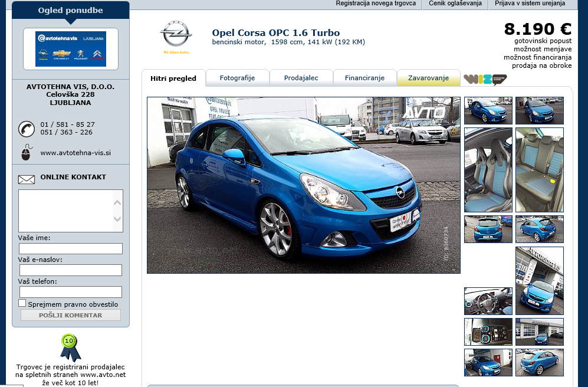This screenshot has height=387, width=588.
Task: Open bottom-left thumbnail of the blue Corsa
Action: click(x=488, y=363)
